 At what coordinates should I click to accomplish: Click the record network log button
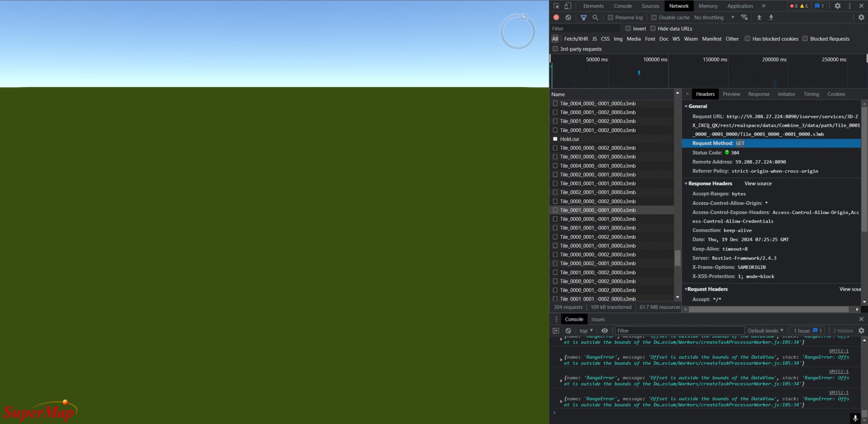556,17
